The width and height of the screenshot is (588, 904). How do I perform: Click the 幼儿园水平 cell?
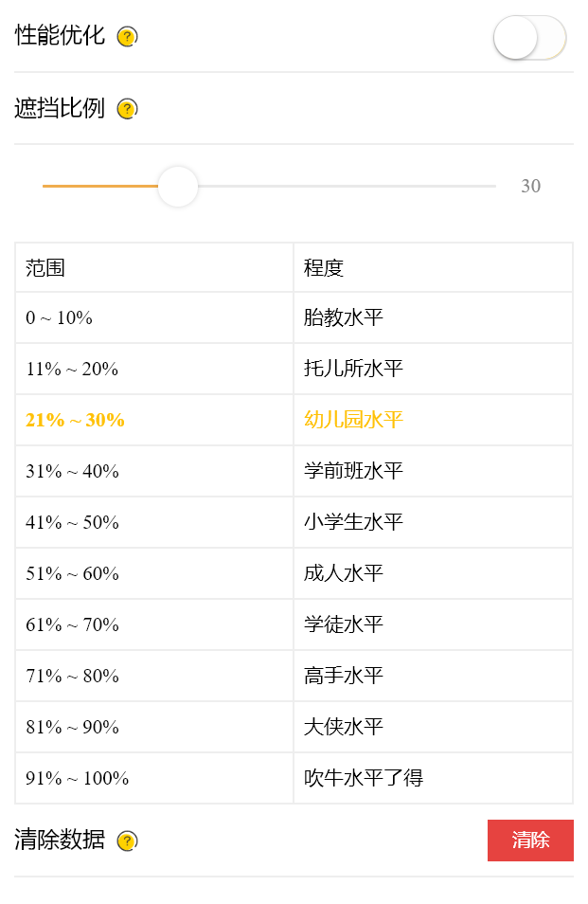[x=433, y=420]
